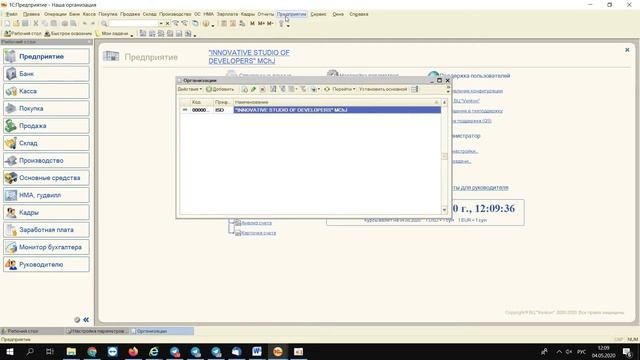Close the Предприятие panel with X
640x360 pixels.
coord(627,50)
